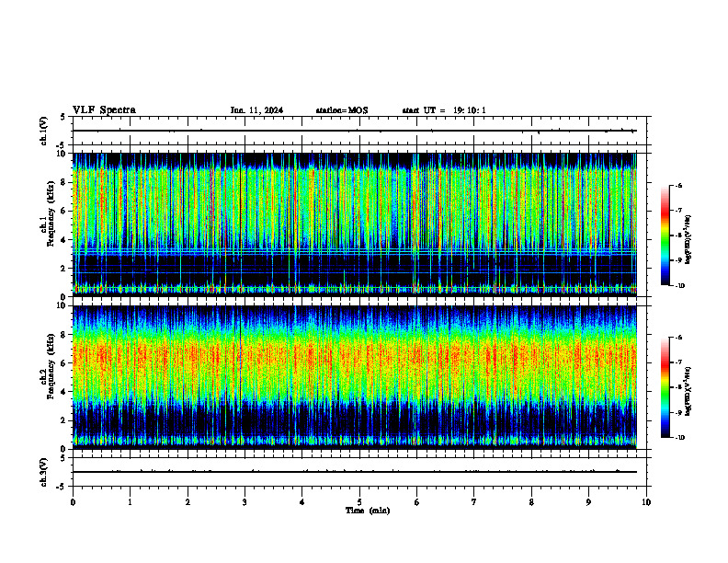
Task: Click the ch.1 color bar PSD unit label
Action: [688, 240]
